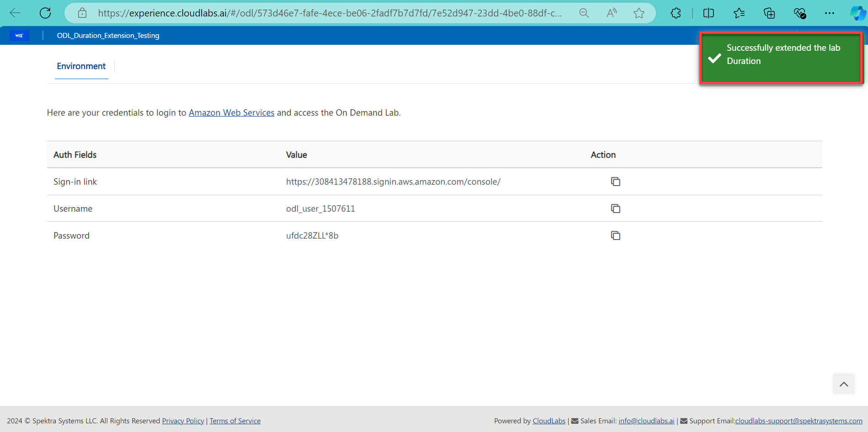The image size is (868, 432).
Task: Select the Environment tab
Action: (81, 66)
